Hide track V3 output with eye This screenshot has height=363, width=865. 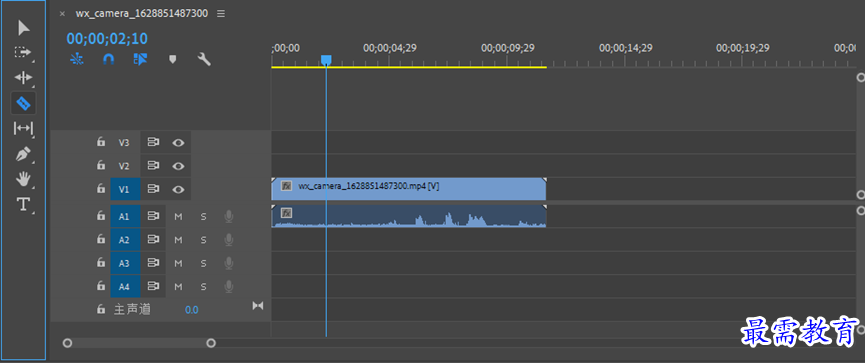(x=178, y=142)
